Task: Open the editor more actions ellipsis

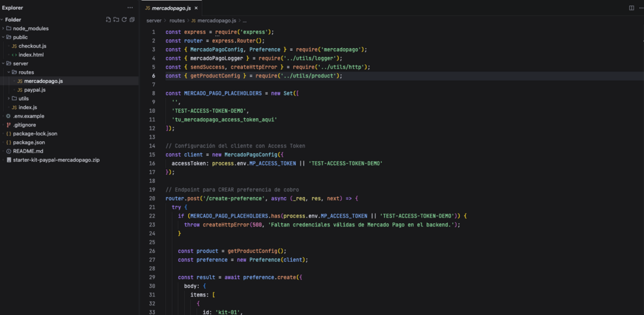Action: pyautogui.click(x=640, y=8)
